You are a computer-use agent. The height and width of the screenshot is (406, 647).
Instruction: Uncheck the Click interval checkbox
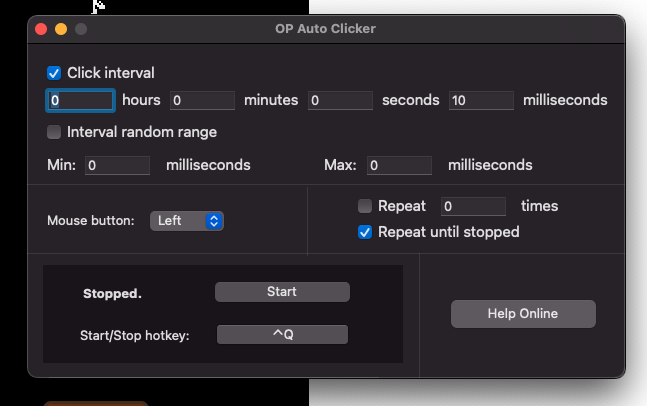pyautogui.click(x=54, y=73)
